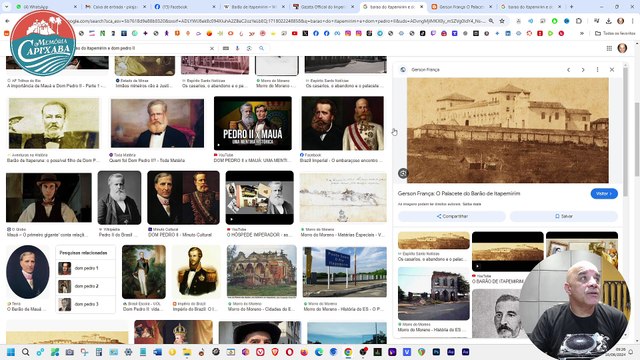This screenshot has width=640, height=360.
Task: Click the Visitar button
Action: coord(604,193)
